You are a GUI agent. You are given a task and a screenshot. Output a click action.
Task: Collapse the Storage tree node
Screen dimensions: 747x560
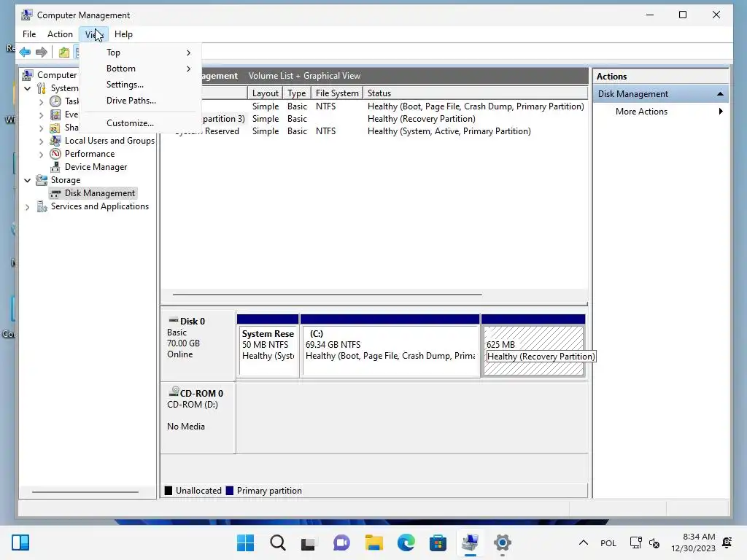pyautogui.click(x=28, y=181)
